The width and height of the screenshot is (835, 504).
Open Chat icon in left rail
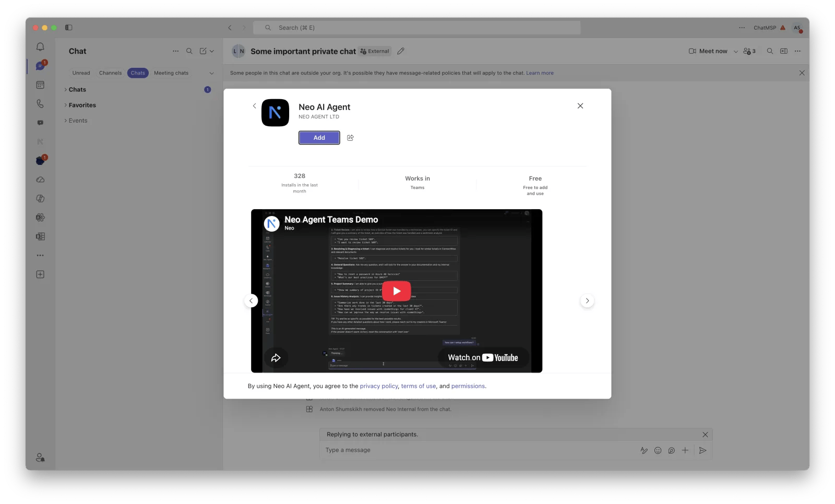(40, 66)
